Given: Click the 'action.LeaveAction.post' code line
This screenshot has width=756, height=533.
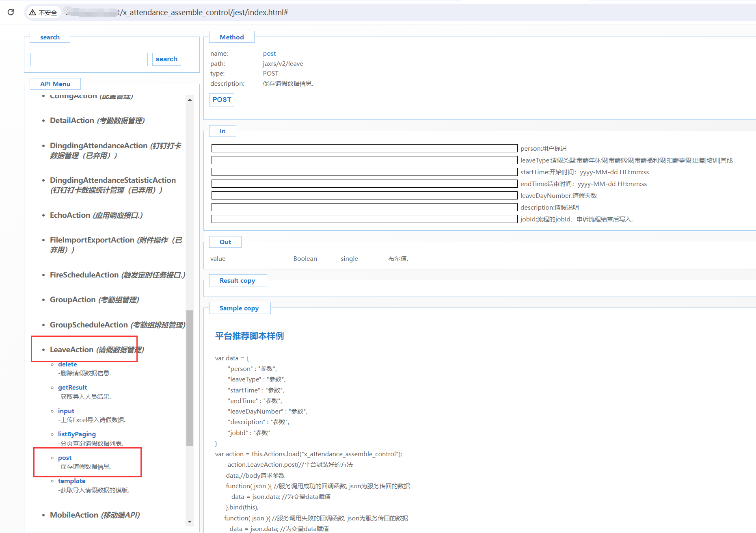Looking at the screenshot, I should pos(290,465).
